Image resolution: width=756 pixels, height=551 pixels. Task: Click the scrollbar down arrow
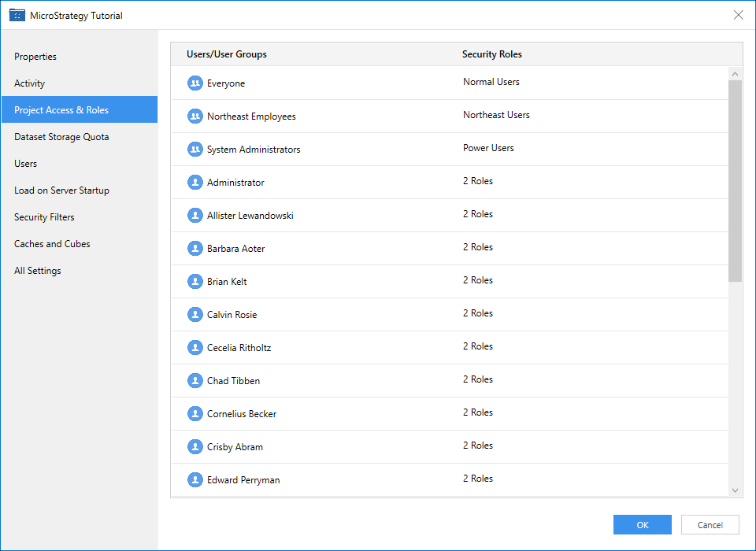click(x=736, y=490)
